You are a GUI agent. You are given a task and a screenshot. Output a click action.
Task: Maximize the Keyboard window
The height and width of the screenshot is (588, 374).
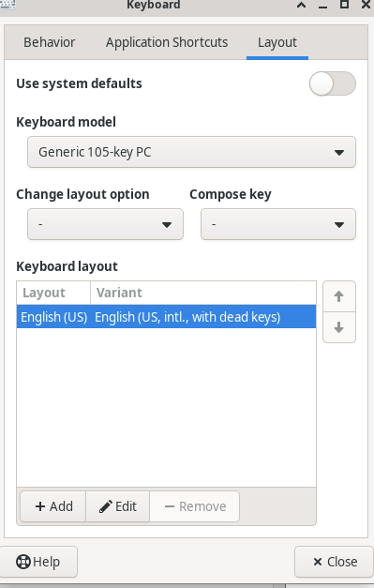(344, 4)
